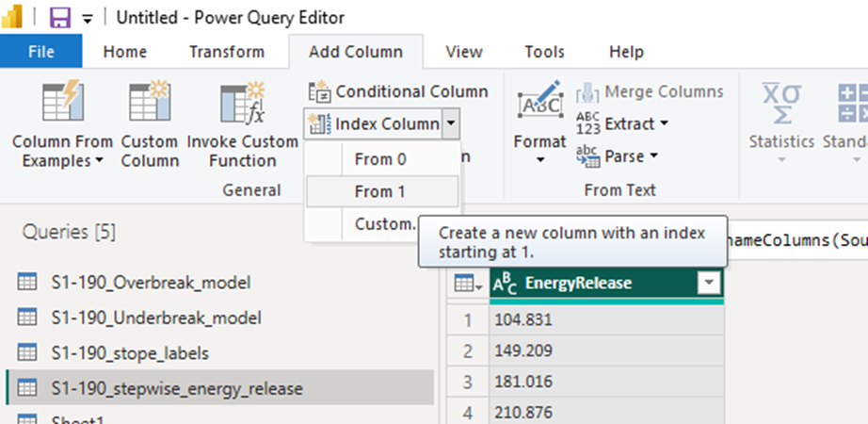Click cell value 104.831
This screenshot has height=424, width=868.
coord(606,320)
